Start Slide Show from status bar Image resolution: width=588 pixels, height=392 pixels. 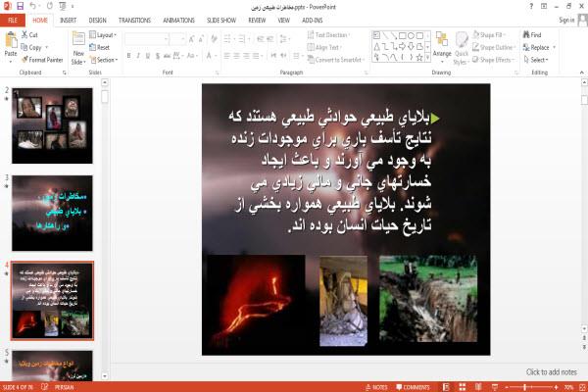point(495,387)
